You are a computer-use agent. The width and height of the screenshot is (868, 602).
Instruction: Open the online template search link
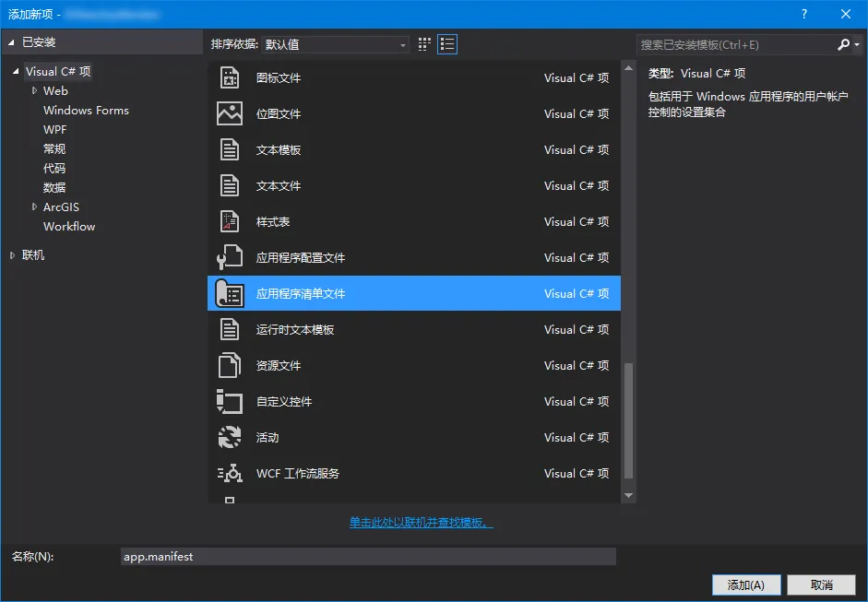421,523
